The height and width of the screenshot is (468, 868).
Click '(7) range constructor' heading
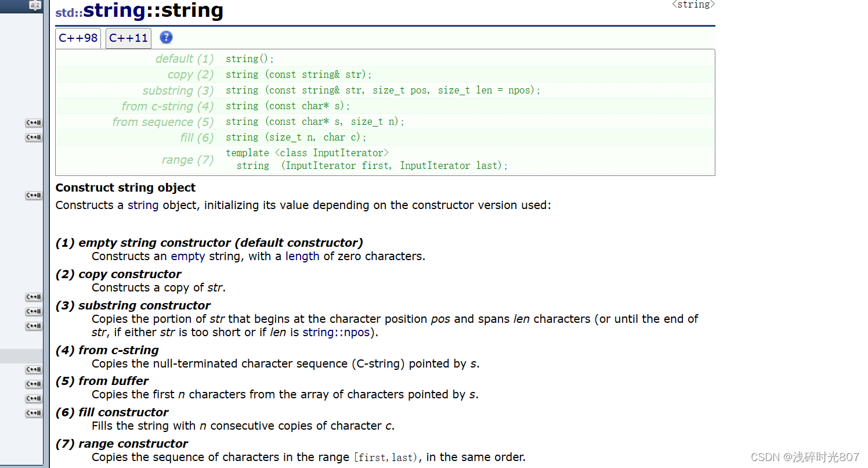tap(122, 444)
